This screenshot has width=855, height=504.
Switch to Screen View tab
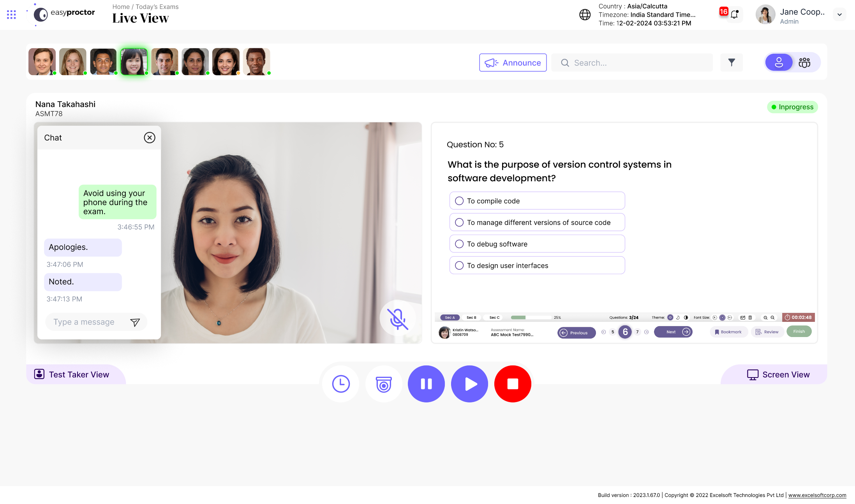pyautogui.click(x=778, y=374)
